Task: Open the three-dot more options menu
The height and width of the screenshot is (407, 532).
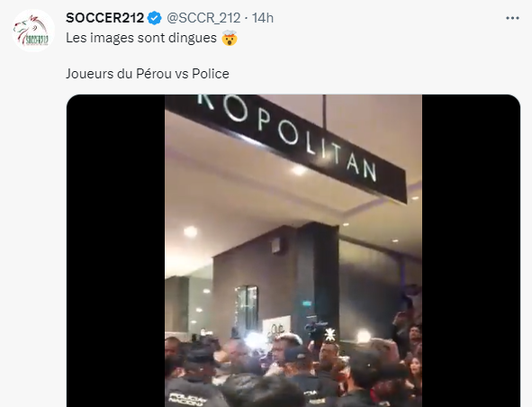Action: click(512, 18)
